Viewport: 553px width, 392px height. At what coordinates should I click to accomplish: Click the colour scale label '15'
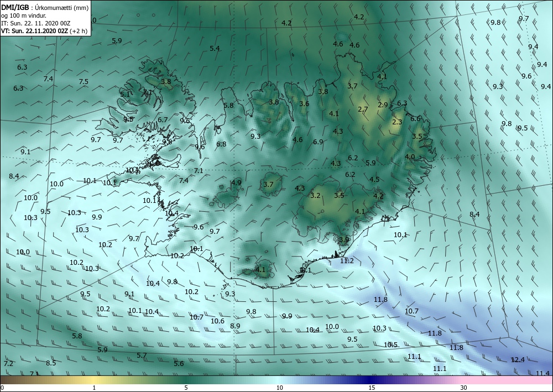point(372,388)
